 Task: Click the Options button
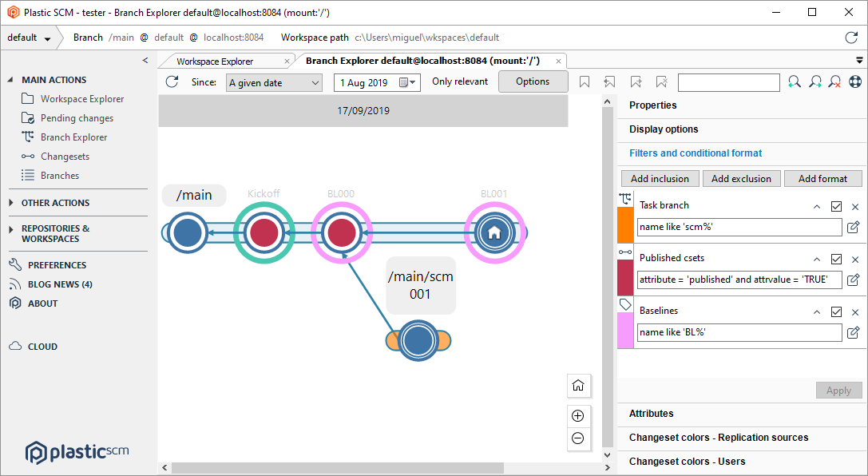(533, 81)
